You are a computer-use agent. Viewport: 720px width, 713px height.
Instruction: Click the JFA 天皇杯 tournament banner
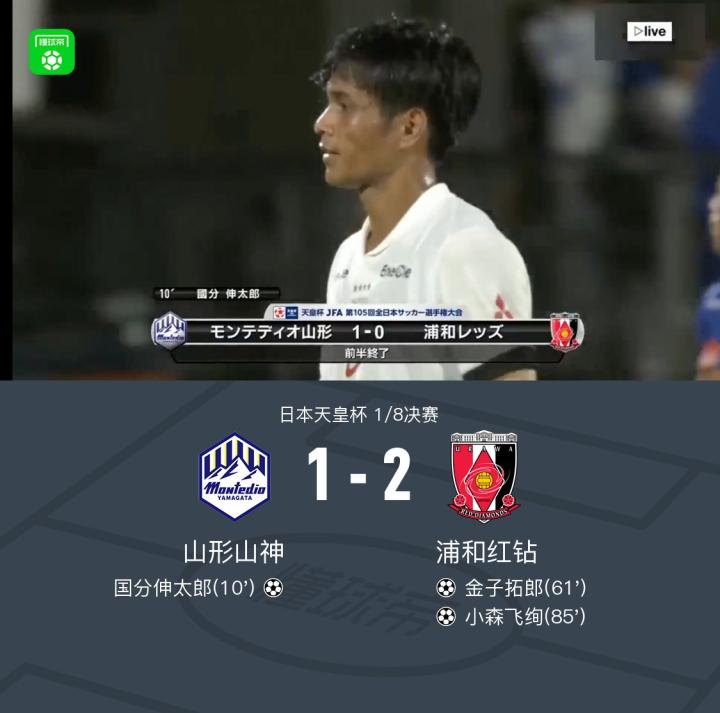pos(367,312)
